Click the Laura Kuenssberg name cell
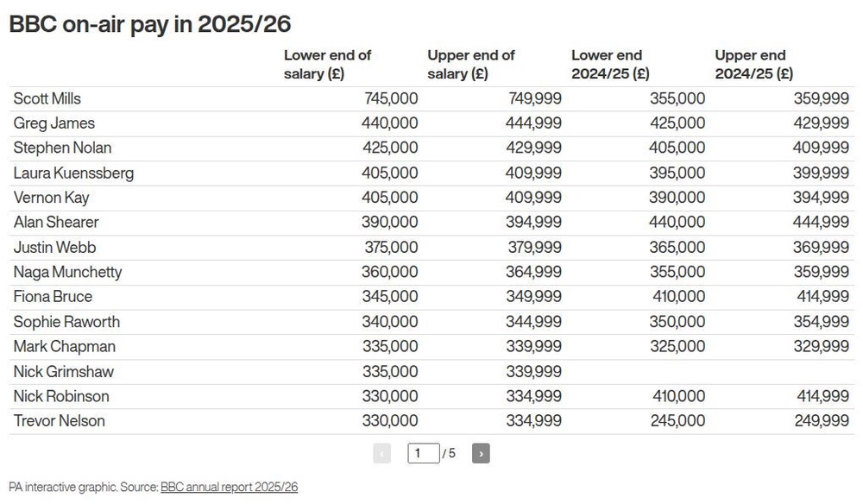Screen dimensions: 863x504 pos(73,173)
